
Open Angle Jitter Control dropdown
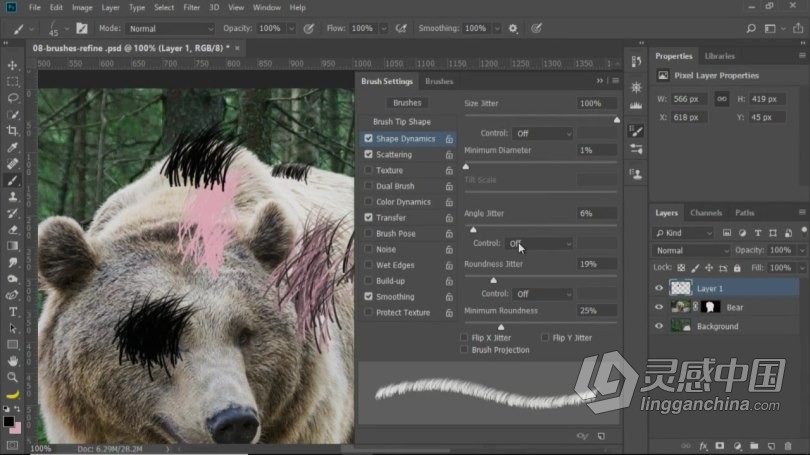point(539,243)
